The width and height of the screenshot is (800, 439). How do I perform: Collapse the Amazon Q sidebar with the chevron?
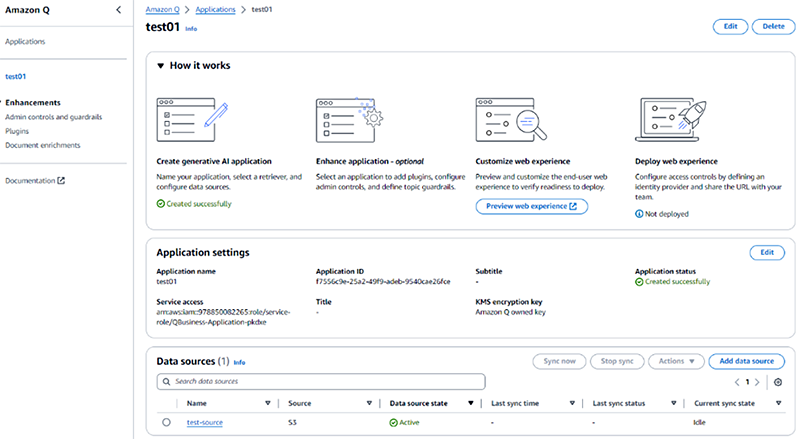(x=118, y=10)
